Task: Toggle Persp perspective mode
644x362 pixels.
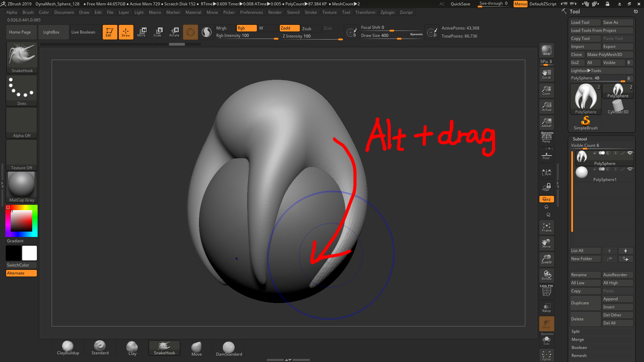Action: point(546,137)
